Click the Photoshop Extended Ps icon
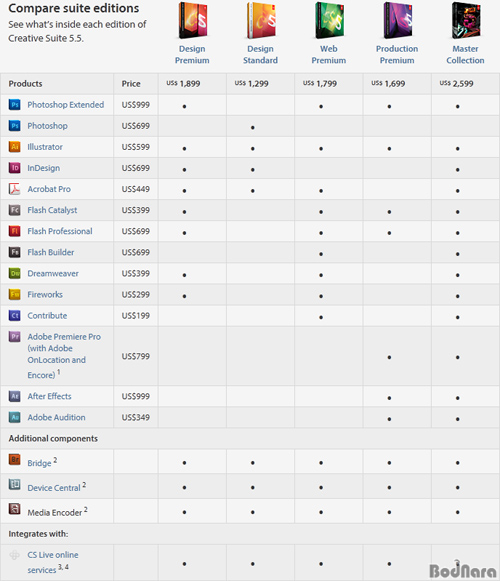The image size is (500, 581). (x=14, y=104)
